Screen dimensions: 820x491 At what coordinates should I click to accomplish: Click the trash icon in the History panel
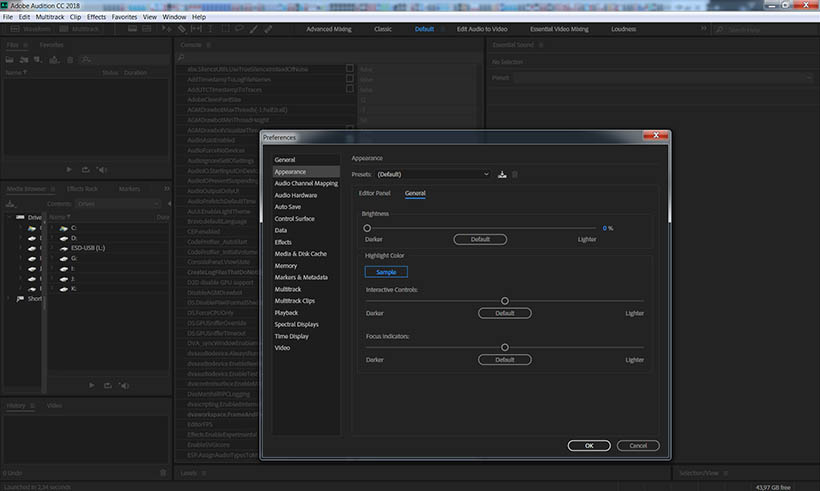click(163, 473)
